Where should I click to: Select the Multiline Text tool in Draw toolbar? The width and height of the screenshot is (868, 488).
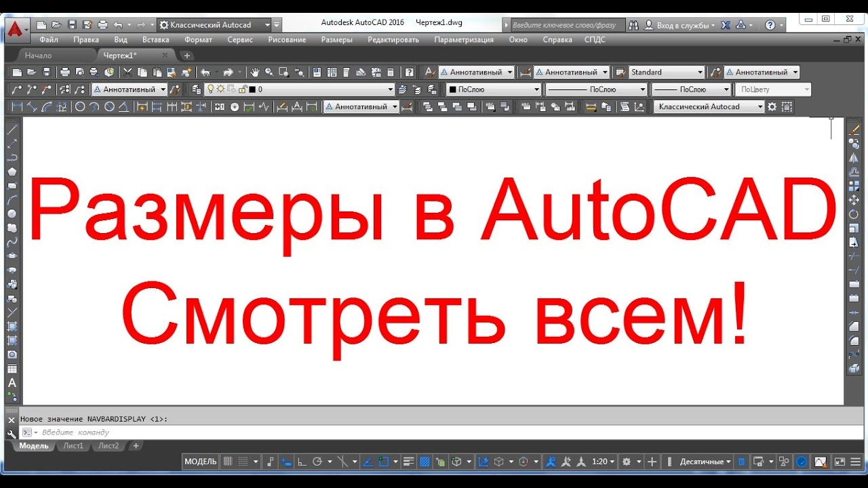(12, 383)
